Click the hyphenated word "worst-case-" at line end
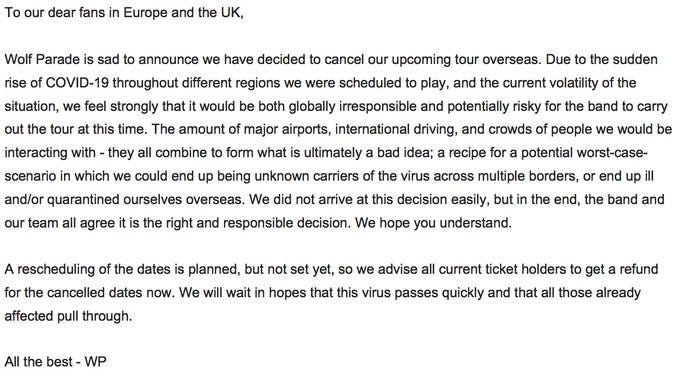The image size is (680, 375). [613, 153]
